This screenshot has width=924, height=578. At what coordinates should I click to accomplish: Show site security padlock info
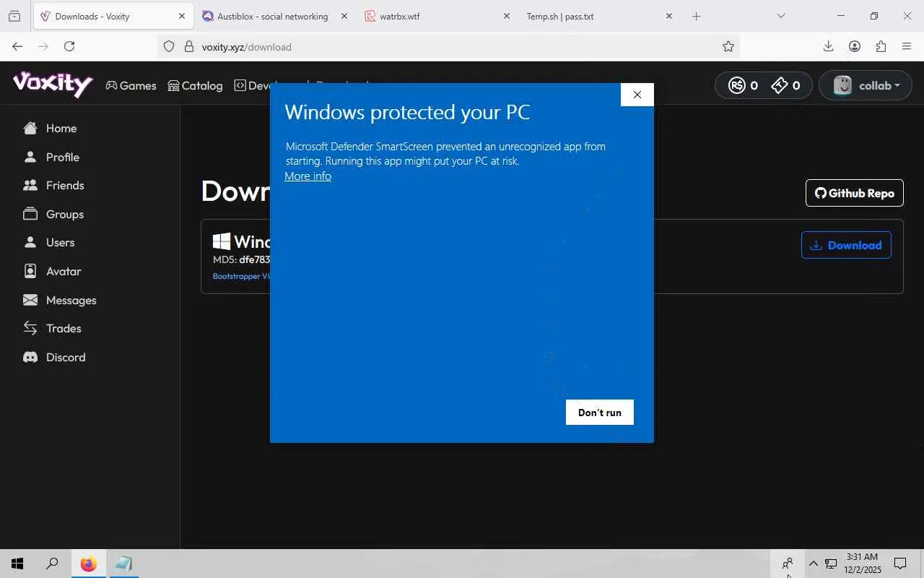pyautogui.click(x=189, y=46)
